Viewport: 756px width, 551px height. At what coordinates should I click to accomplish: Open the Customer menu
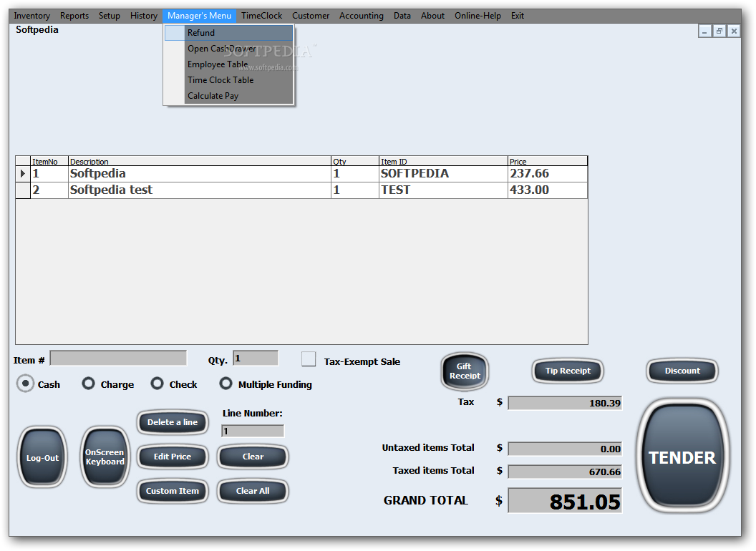coord(311,16)
